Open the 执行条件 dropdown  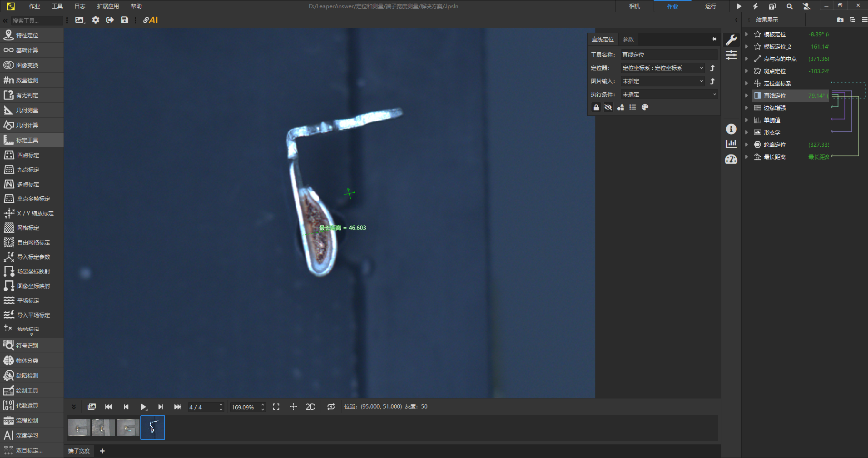coord(669,95)
